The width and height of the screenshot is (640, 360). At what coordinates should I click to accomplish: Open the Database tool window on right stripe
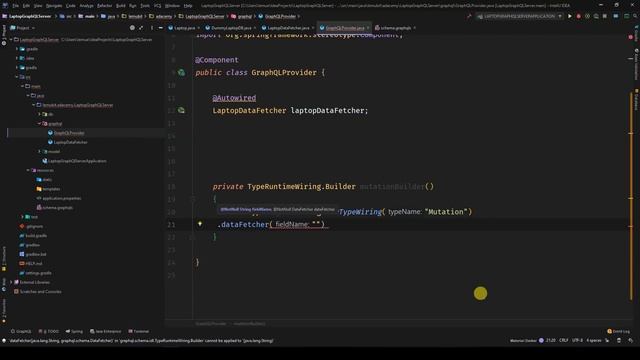click(636, 100)
